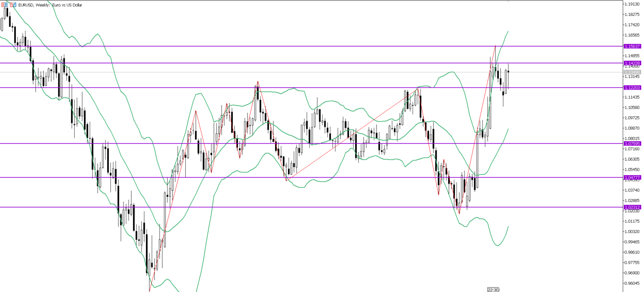Screen dimensions: 644x292
Task: Click the 0.96900 value on price scale
Action: click(x=632, y=273)
